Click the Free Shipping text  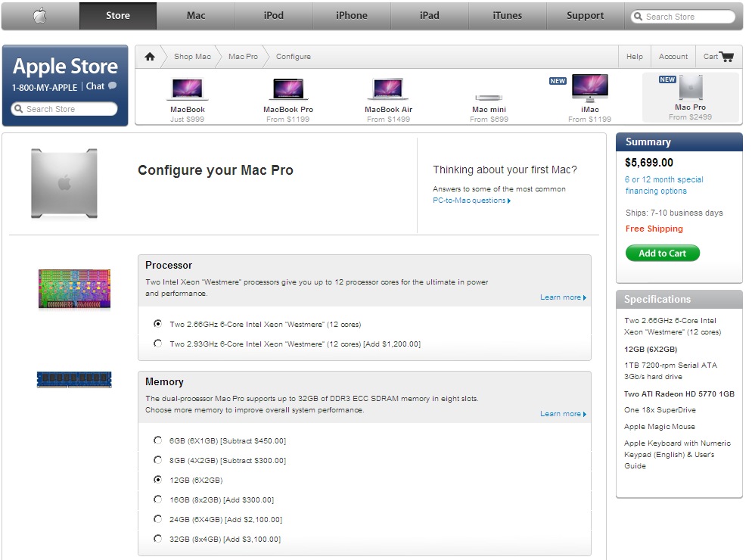pyautogui.click(x=654, y=229)
